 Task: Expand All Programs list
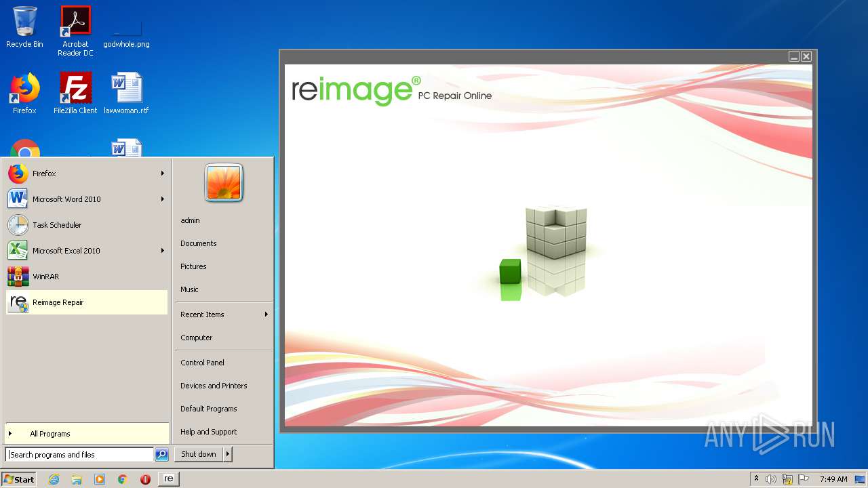pyautogui.click(x=87, y=434)
